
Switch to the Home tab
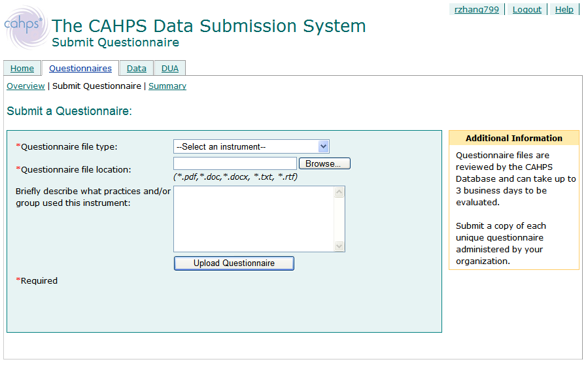pyautogui.click(x=22, y=68)
